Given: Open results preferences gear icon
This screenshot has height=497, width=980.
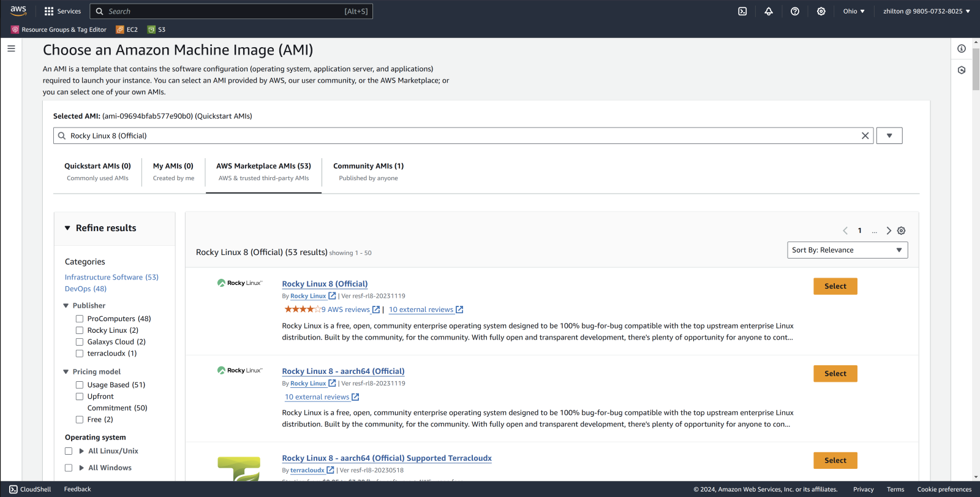Looking at the screenshot, I should [902, 230].
